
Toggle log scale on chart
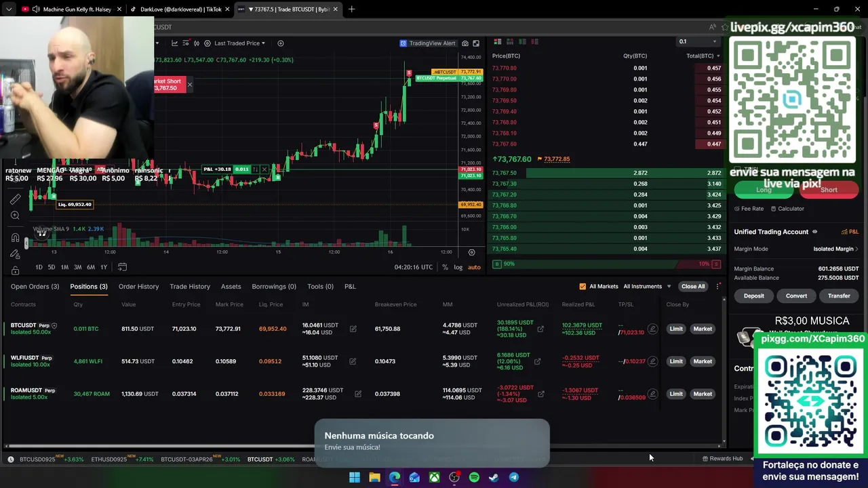click(458, 267)
